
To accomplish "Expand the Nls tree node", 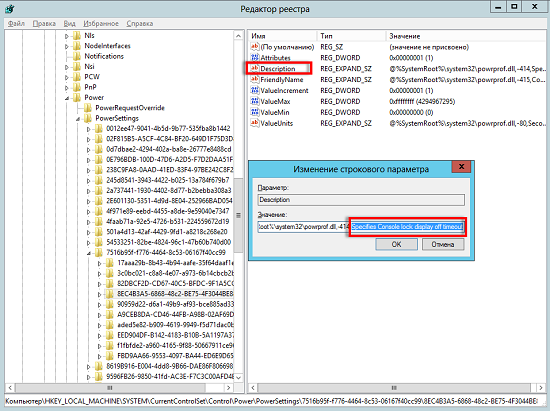I will [x=67, y=36].
